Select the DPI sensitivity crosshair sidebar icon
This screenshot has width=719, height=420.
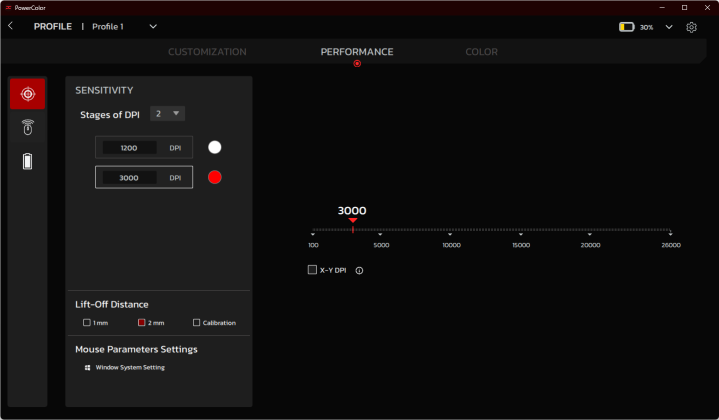click(x=28, y=93)
